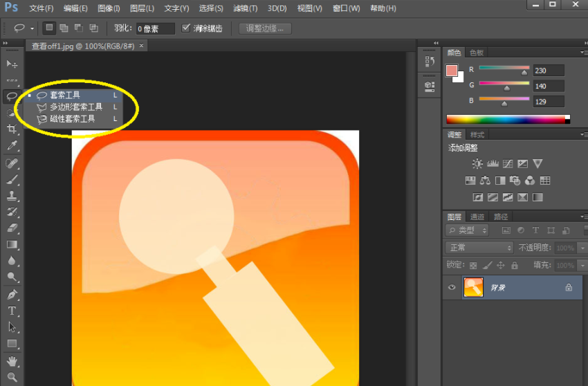Screen dimensions: 588x386
Task: Toggle the 消除锯齿 anti-alias checkbox
Action: coord(185,28)
